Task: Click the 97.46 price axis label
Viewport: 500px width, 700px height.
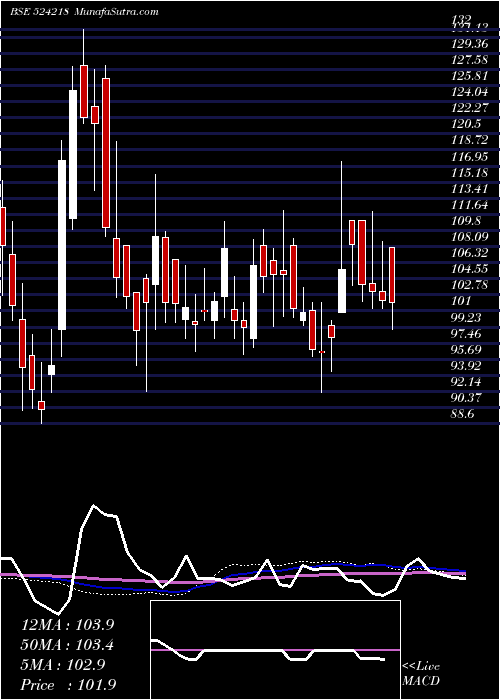Action: tap(467, 333)
